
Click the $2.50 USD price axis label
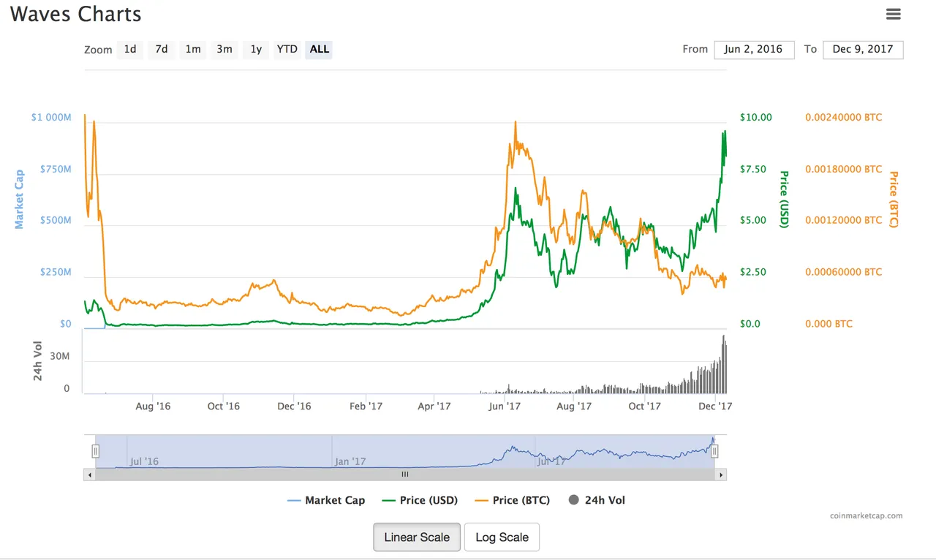click(x=753, y=272)
